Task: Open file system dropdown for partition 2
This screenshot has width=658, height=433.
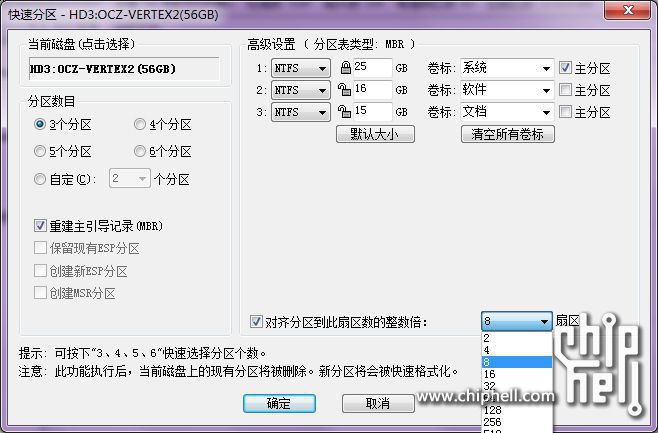Action: [x=300, y=90]
